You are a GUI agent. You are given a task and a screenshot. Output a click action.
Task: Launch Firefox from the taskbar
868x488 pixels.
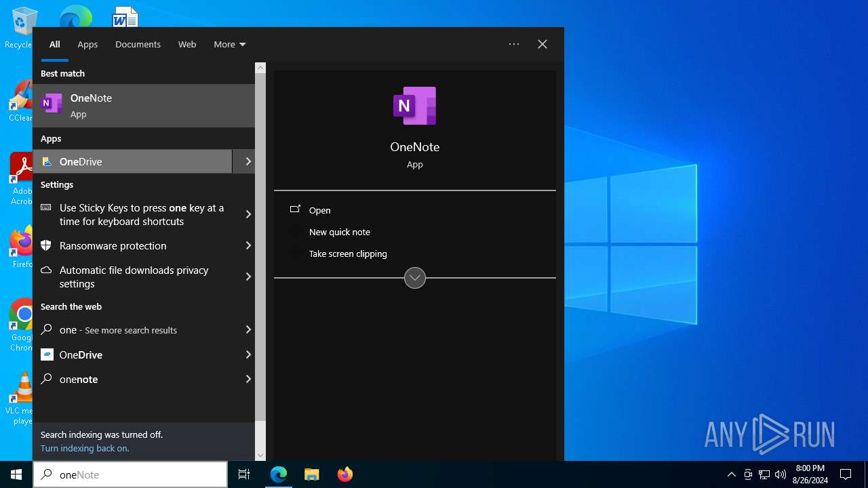pos(344,474)
